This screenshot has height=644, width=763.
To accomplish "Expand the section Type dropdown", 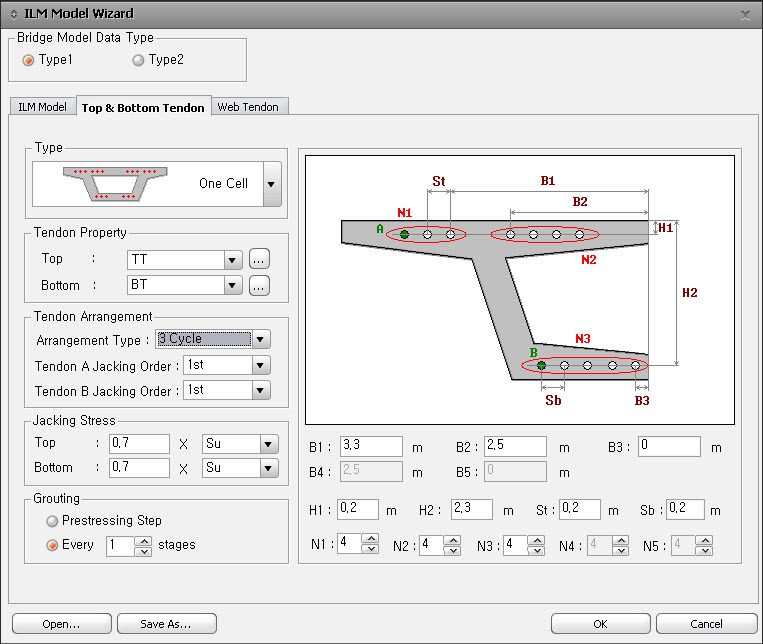I will click(271, 185).
